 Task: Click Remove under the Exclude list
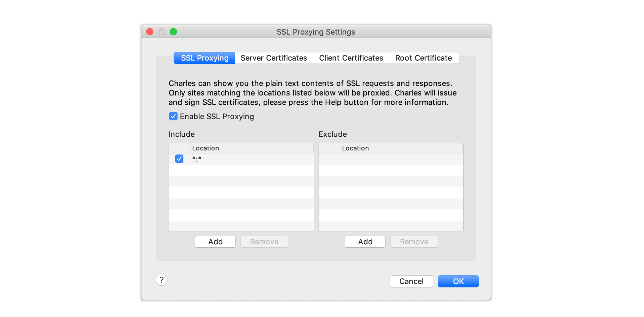(414, 242)
